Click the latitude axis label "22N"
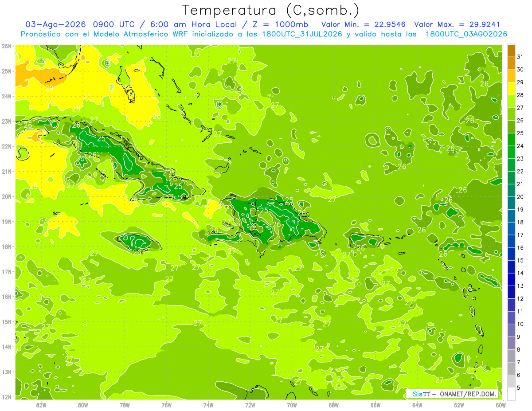 (6, 146)
